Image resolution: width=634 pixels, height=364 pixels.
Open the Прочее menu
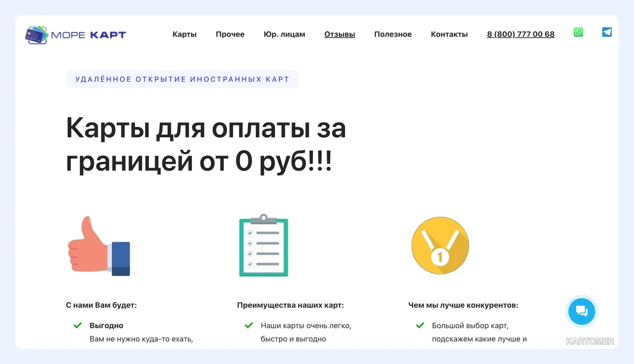click(230, 34)
